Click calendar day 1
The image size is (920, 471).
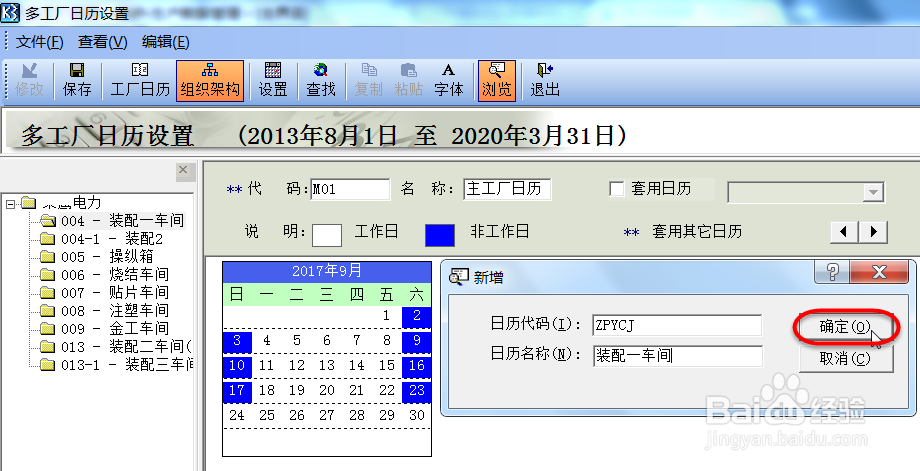[386, 316]
